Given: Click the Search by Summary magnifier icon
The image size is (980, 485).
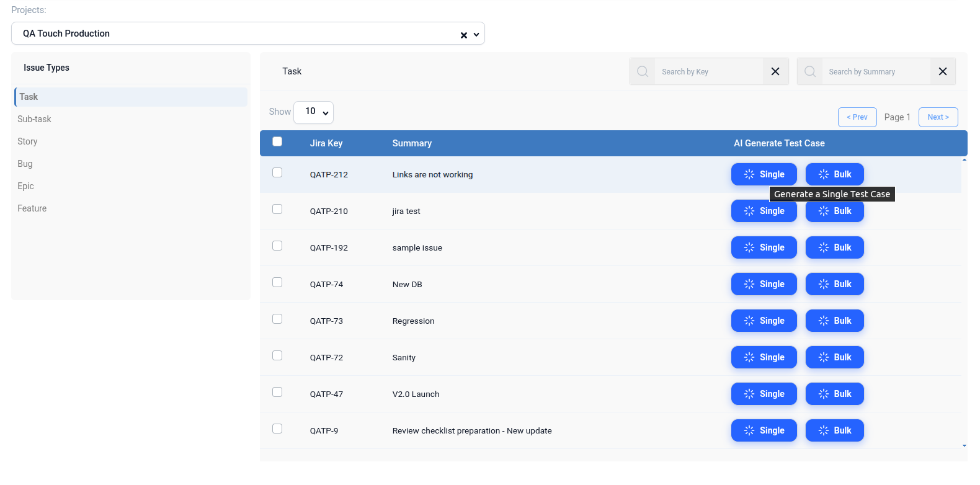Looking at the screenshot, I should (810, 71).
